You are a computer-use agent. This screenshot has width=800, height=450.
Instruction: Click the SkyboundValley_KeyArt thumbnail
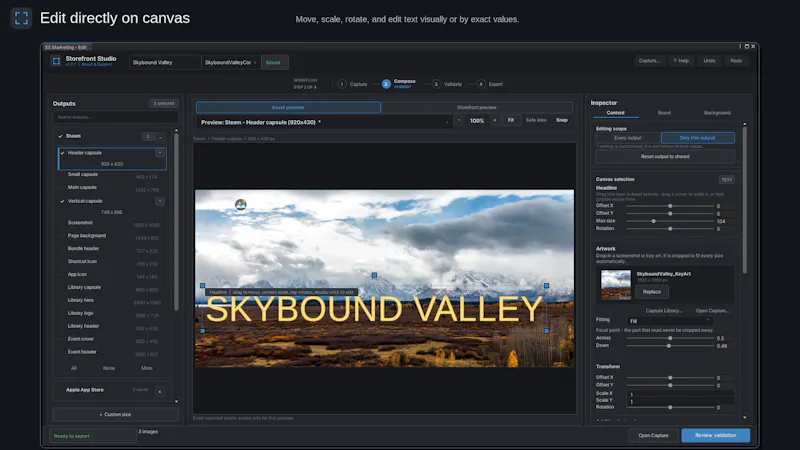click(616, 285)
